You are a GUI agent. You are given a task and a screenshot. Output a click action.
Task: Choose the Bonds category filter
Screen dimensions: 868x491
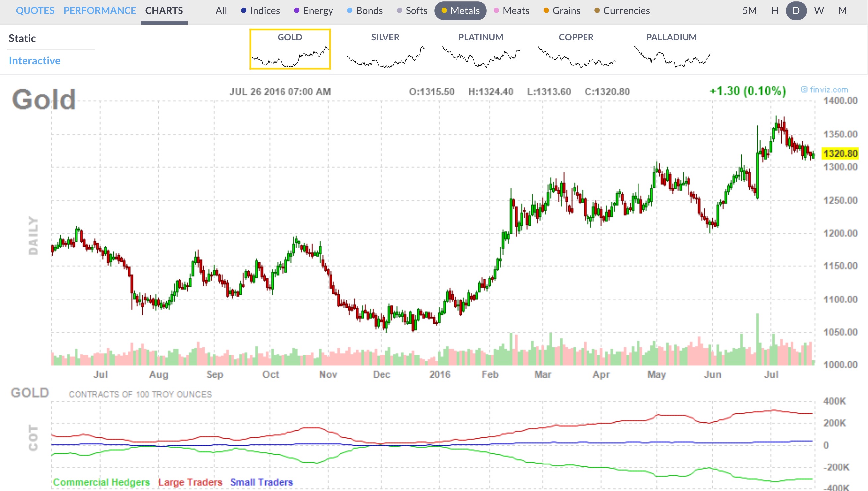[365, 11]
